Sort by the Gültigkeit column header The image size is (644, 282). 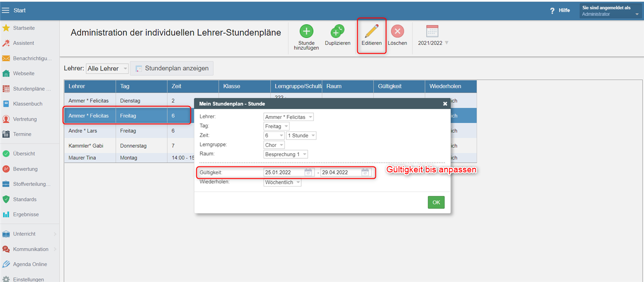399,86
